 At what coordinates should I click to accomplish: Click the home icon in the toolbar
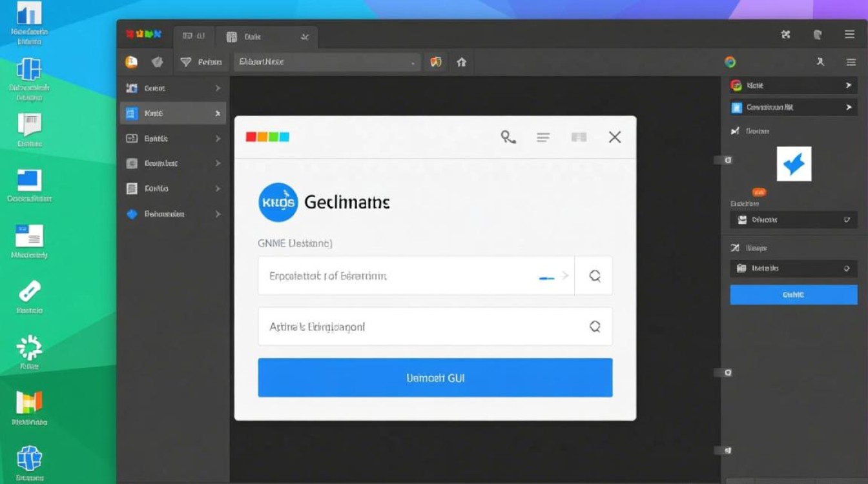click(x=461, y=63)
